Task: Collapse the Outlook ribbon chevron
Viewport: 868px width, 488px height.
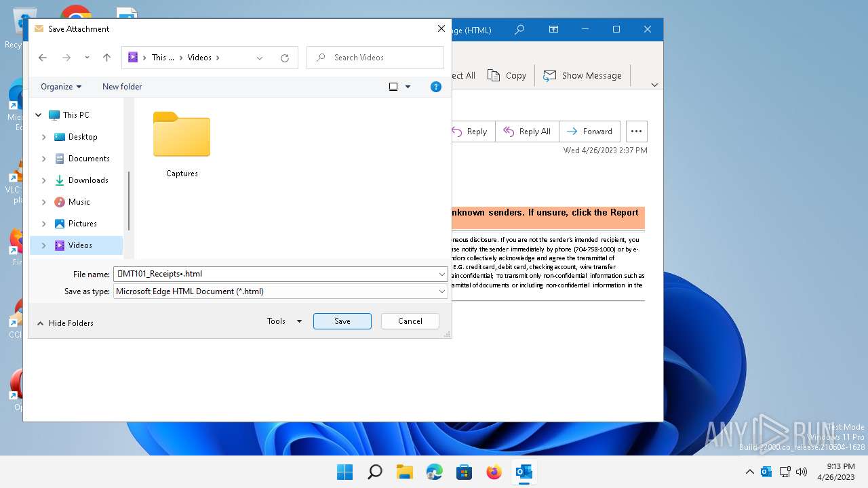Action: [654, 85]
